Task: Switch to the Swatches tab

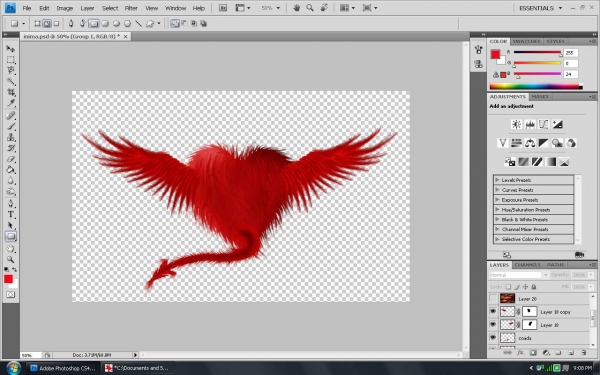Action: (x=526, y=41)
